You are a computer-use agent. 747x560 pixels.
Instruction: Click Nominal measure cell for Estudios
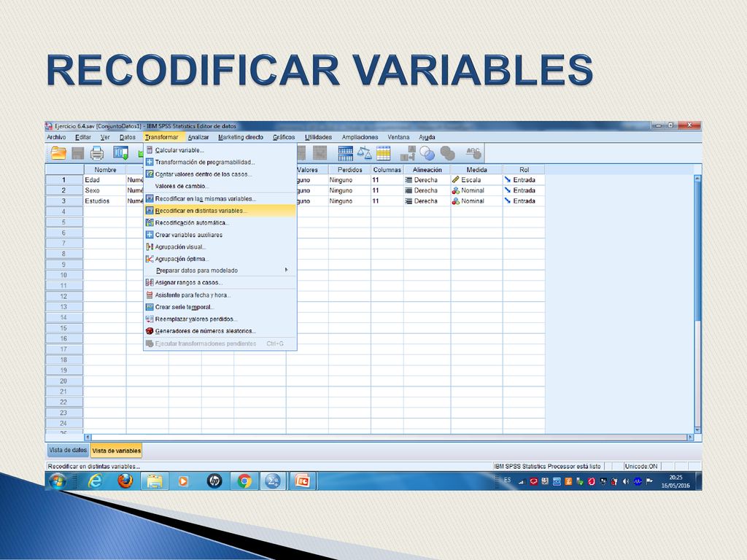476,201
